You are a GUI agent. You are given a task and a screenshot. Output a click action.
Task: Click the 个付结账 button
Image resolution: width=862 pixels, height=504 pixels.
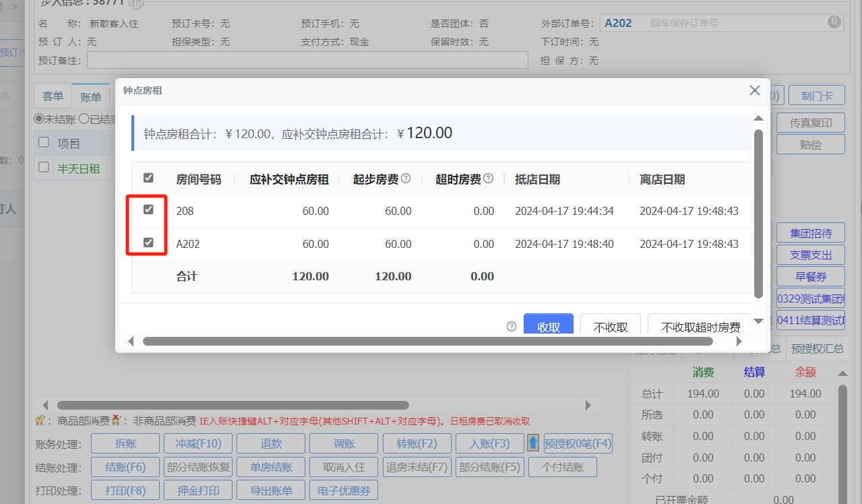tap(562, 467)
